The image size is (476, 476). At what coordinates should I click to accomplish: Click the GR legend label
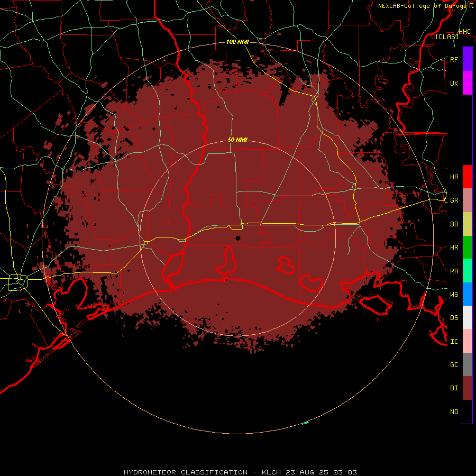(454, 200)
